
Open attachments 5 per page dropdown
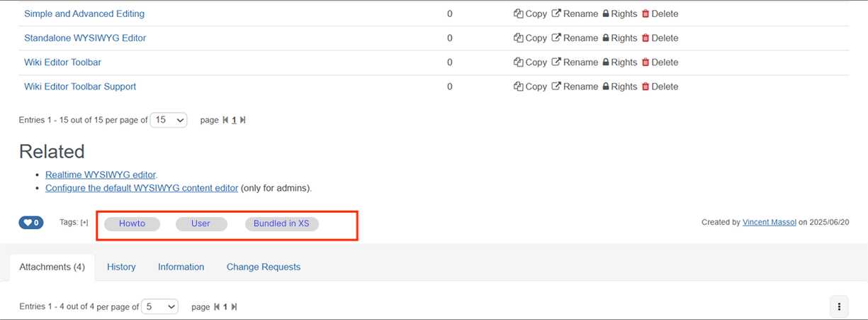coord(160,307)
